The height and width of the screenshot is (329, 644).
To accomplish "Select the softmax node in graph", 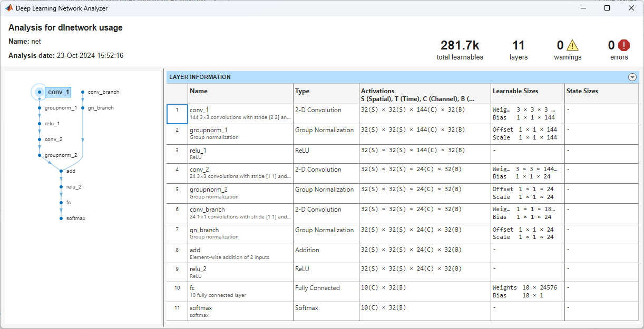I will coord(75,218).
